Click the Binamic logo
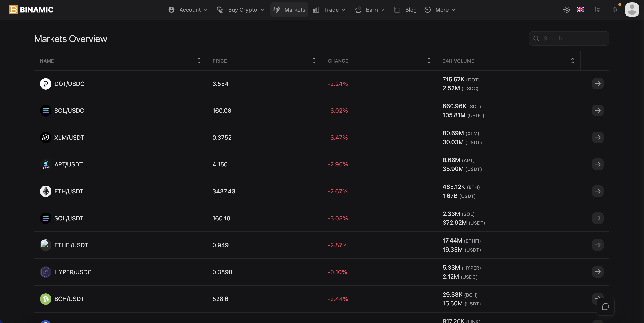The height and width of the screenshot is (323, 644). tap(31, 10)
